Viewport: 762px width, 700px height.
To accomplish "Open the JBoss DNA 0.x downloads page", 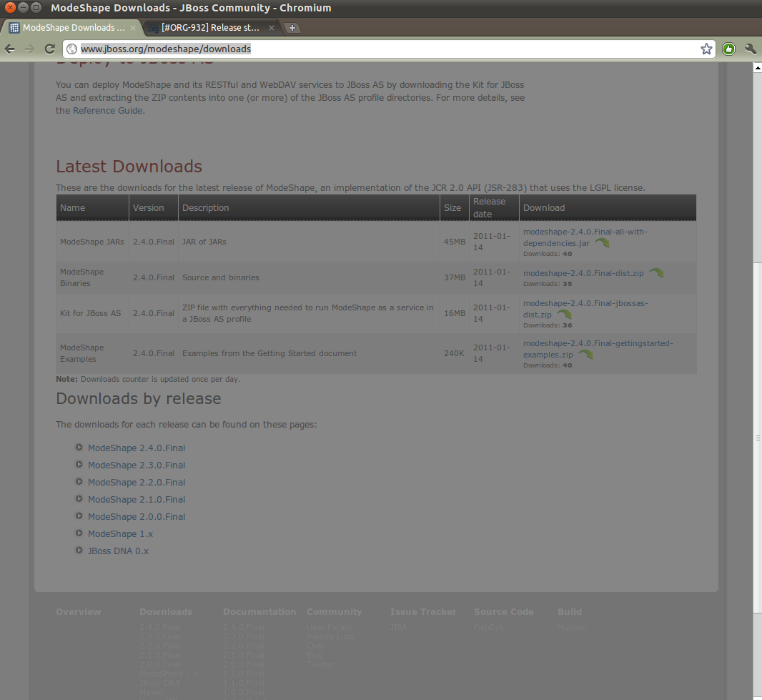I will (x=118, y=551).
